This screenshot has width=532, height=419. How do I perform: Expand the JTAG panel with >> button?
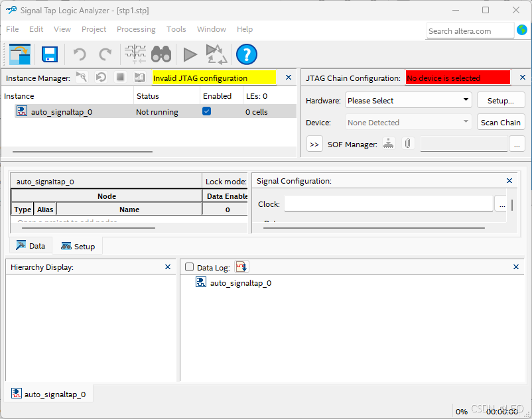(314, 145)
